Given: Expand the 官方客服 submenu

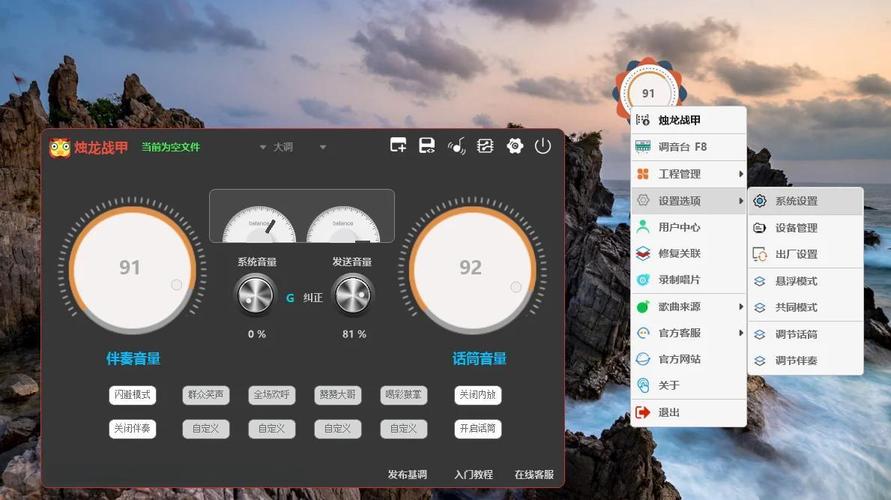Looking at the screenshot, I should (x=689, y=333).
